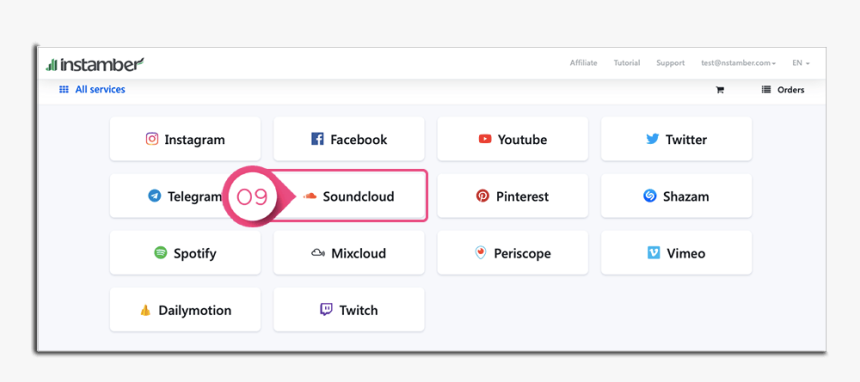
Task: Open the shopping cart icon
Action: 720,90
